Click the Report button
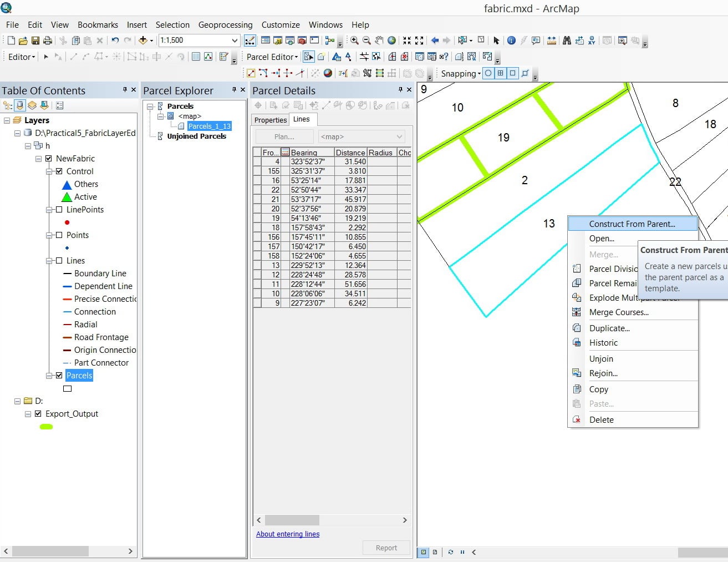The image size is (728, 562). [x=386, y=548]
